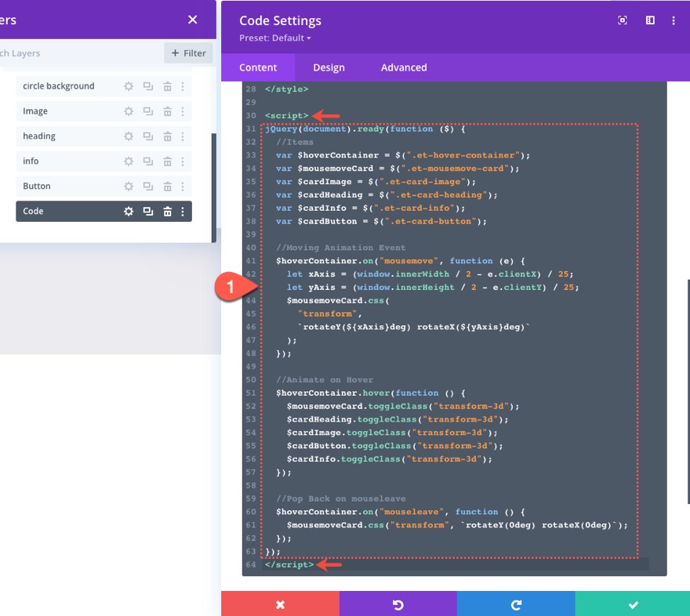Open the Preset: Default dropdown
Viewport: 690px width, 616px height.
pos(275,38)
